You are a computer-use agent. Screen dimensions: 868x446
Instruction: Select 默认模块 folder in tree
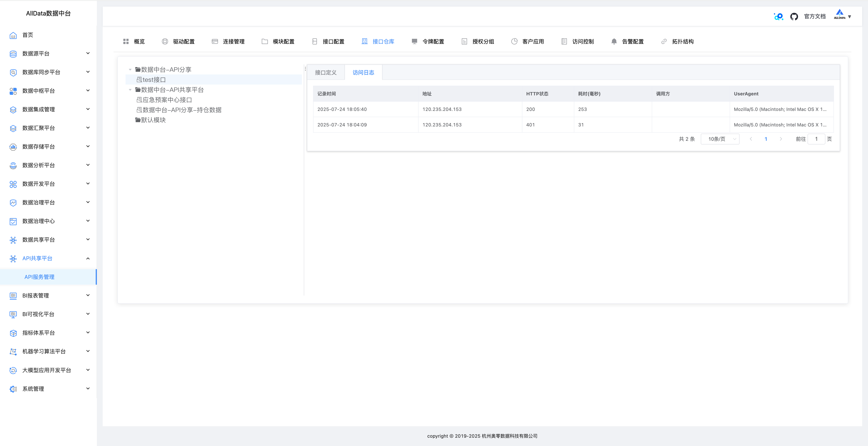coord(150,120)
